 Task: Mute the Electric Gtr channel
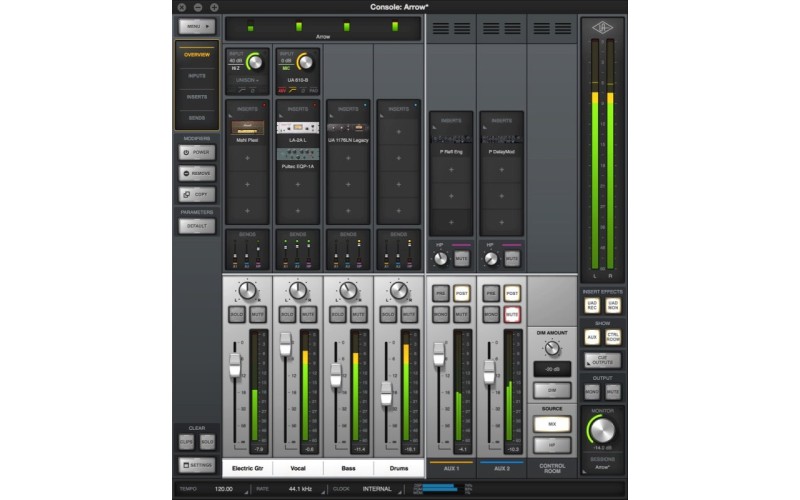click(x=258, y=314)
